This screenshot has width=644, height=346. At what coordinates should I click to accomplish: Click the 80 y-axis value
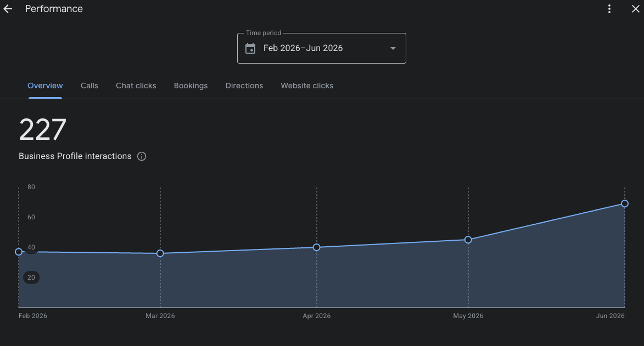pos(31,187)
